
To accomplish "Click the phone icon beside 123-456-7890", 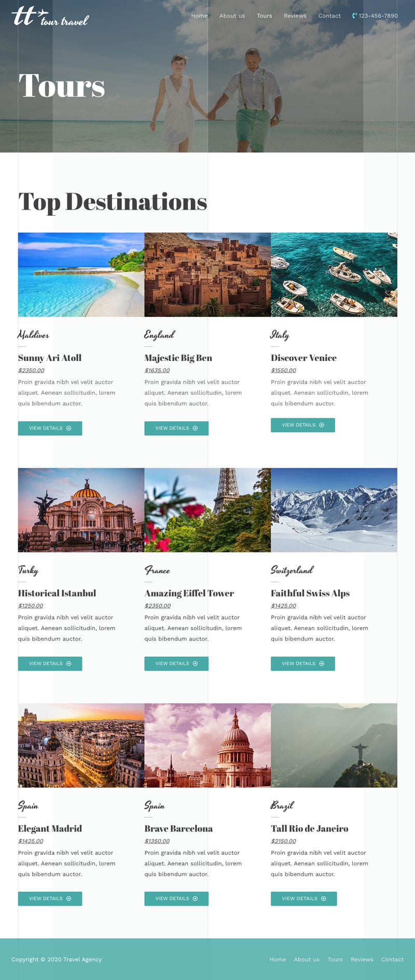I will click(x=354, y=16).
